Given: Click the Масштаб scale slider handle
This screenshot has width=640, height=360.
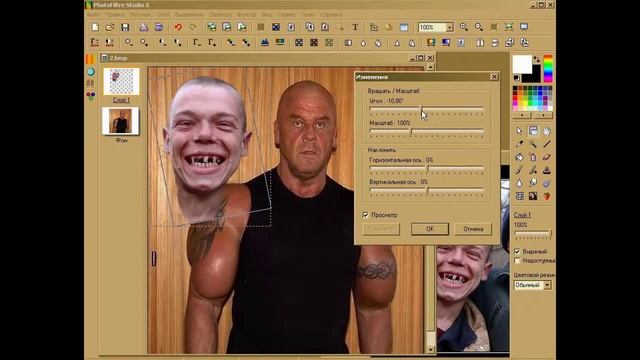Looking at the screenshot, I should [x=411, y=131].
